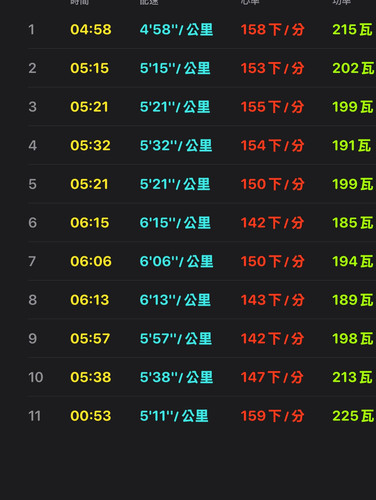Select heart rate 153下/分

[272, 68]
